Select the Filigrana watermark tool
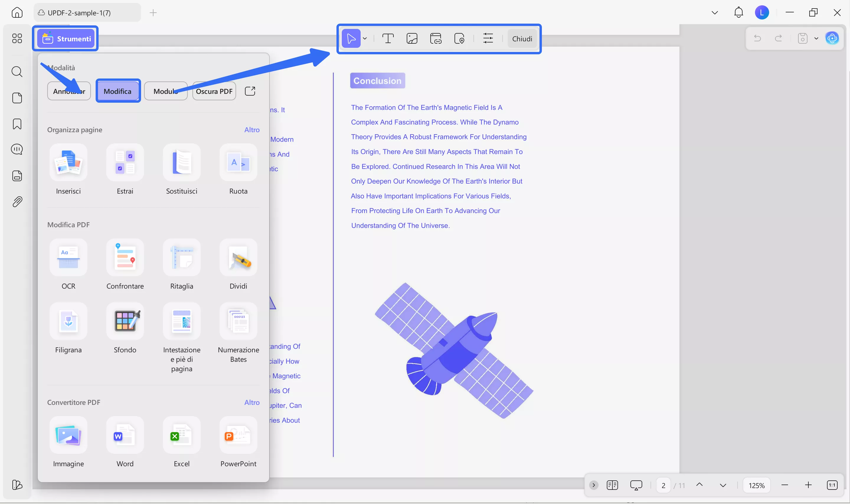The width and height of the screenshot is (850, 504). click(x=68, y=328)
